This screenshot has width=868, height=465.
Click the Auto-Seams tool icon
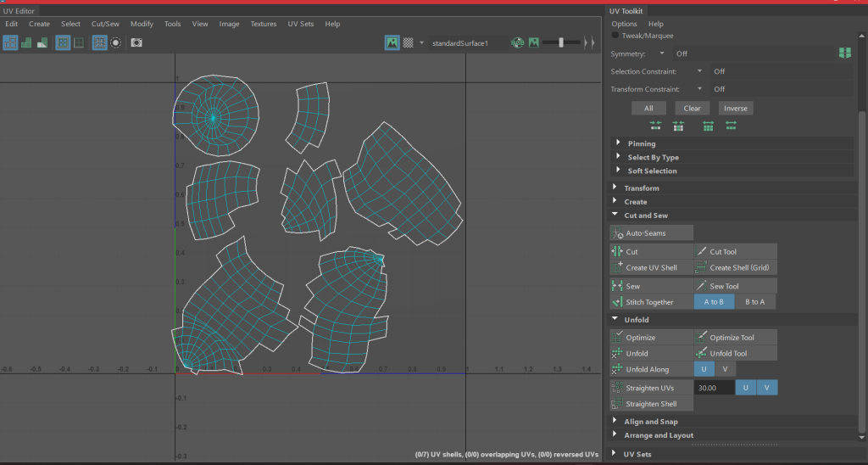click(618, 232)
